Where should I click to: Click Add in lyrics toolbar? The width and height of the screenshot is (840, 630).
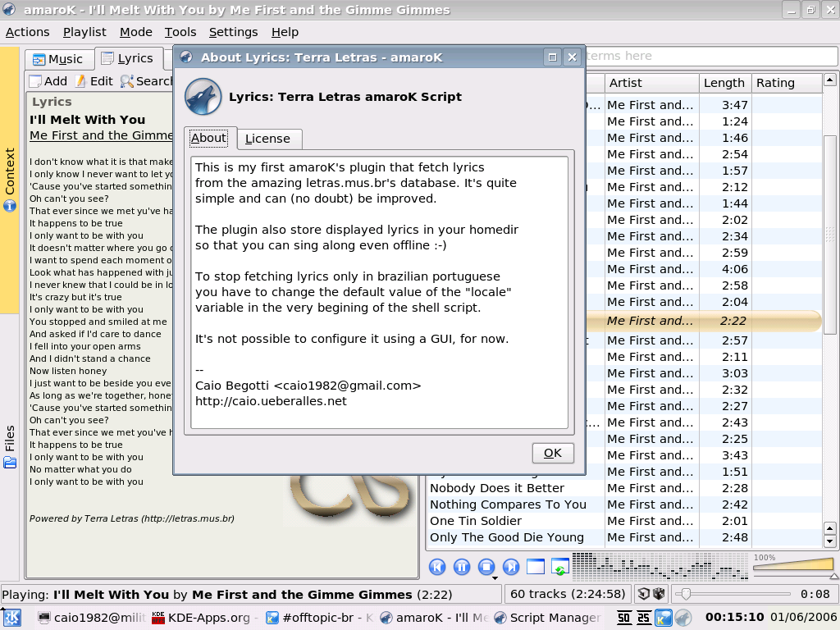pos(48,81)
